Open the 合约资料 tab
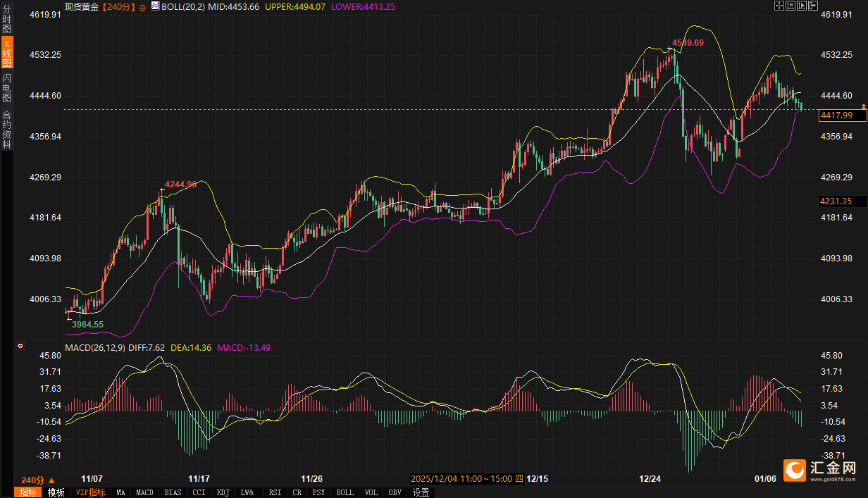The width and height of the screenshot is (868, 498). tap(7, 129)
